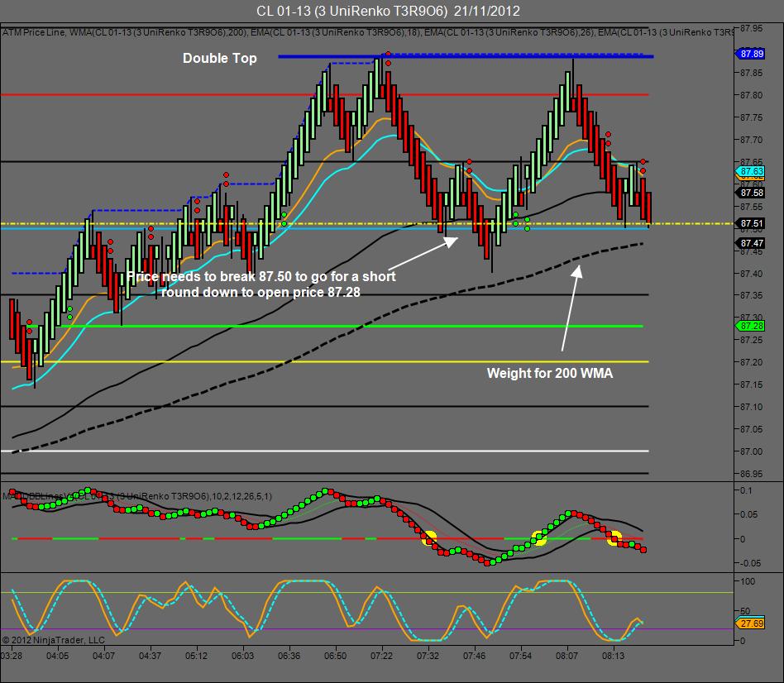Screen dimensions: 784x683
Task: Click the 87.95 price axis label
Action: (752, 28)
